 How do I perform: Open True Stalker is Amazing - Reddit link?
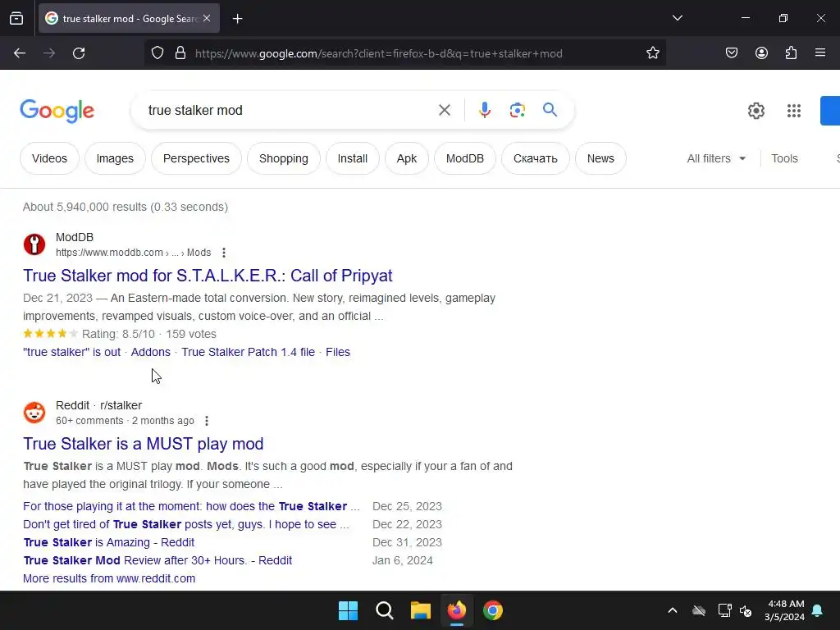tap(109, 542)
